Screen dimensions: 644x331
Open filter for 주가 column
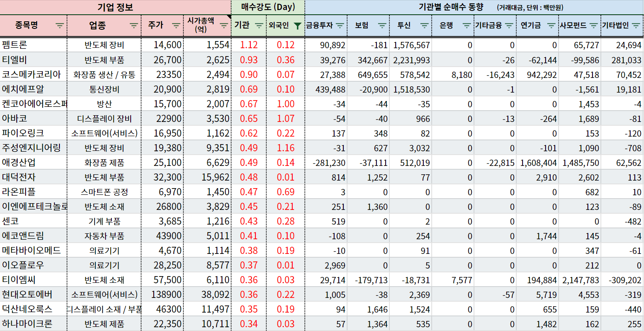click(176, 26)
